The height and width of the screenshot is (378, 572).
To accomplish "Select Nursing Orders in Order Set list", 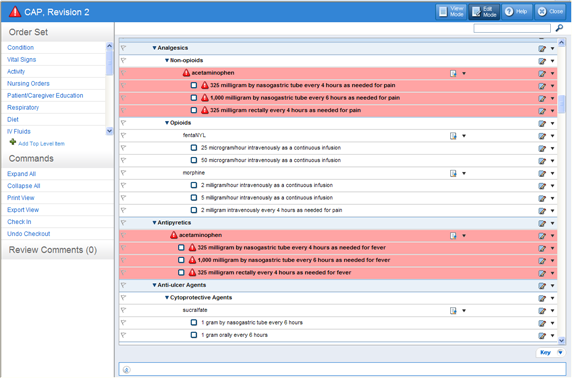I will click(x=28, y=84).
